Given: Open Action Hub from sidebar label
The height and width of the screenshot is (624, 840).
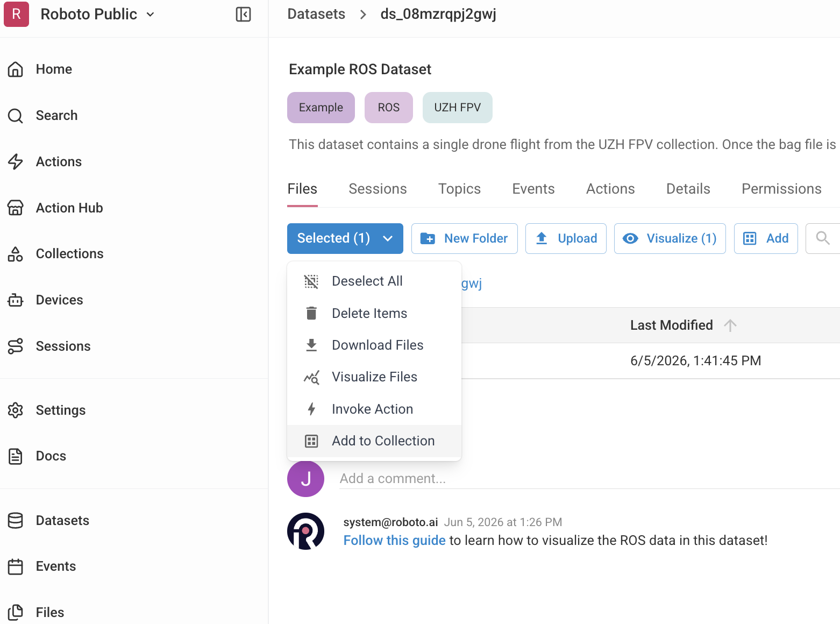Looking at the screenshot, I should (69, 208).
